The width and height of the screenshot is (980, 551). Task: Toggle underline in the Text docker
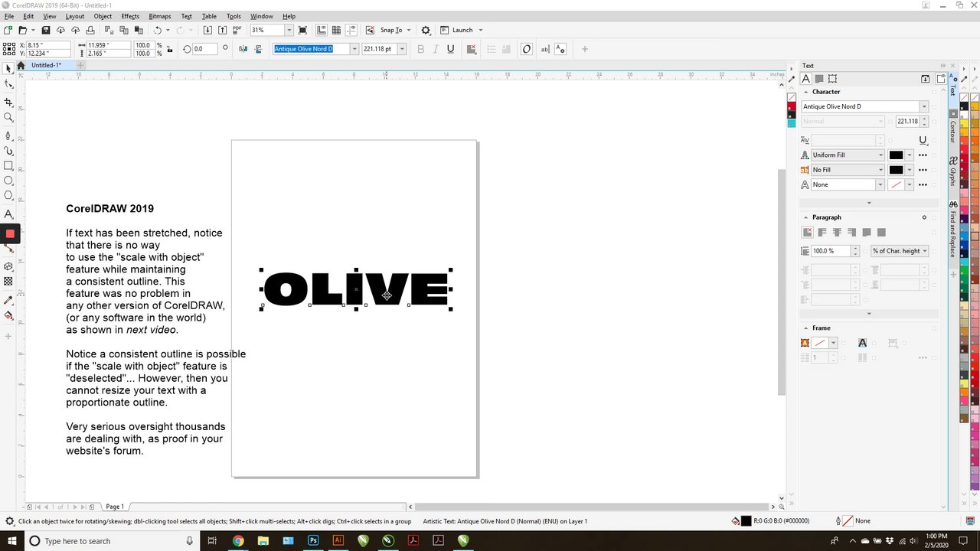tap(923, 140)
